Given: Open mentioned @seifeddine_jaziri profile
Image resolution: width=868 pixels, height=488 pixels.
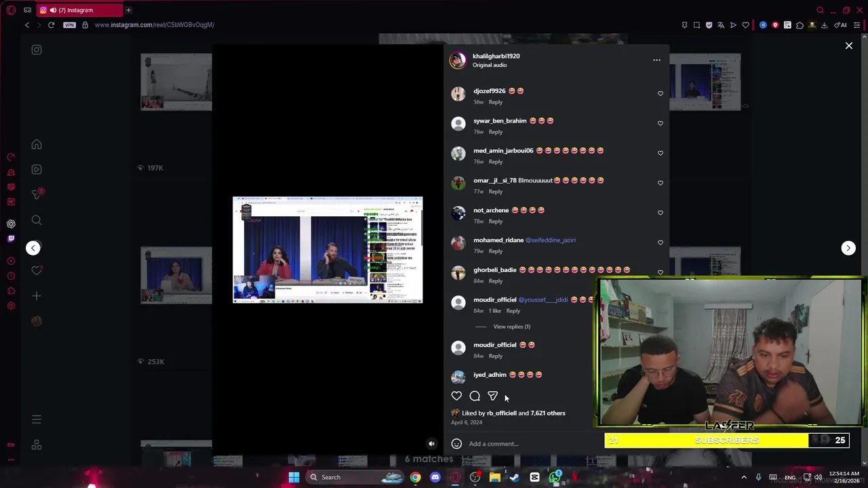Looking at the screenshot, I should click(x=551, y=240).
